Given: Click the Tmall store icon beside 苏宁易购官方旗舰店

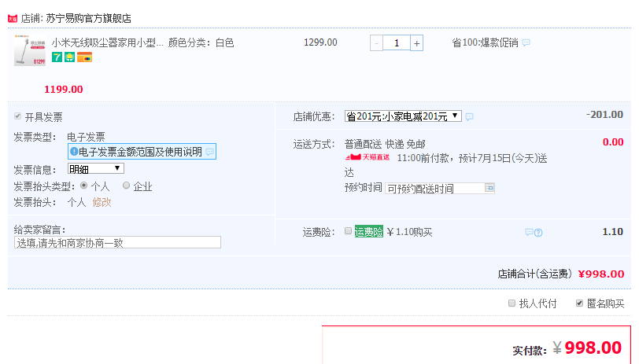Looking at the screenshot, I should (x=13, y=18).
